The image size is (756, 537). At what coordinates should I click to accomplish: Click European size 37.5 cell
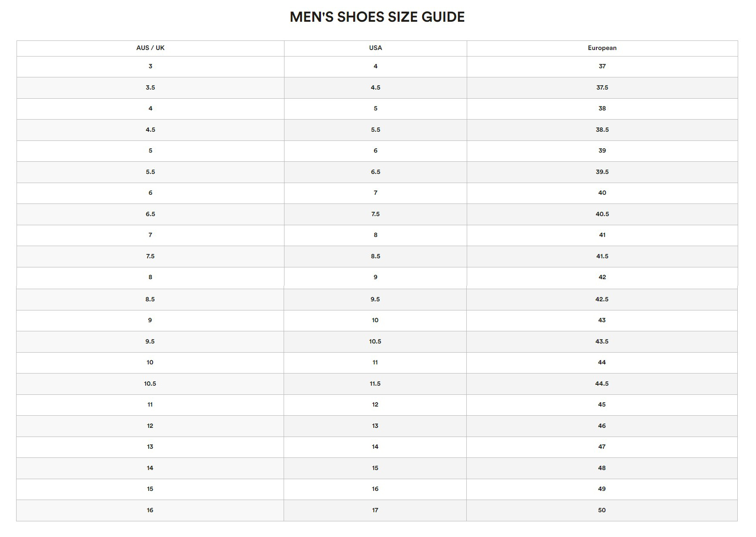602,88
